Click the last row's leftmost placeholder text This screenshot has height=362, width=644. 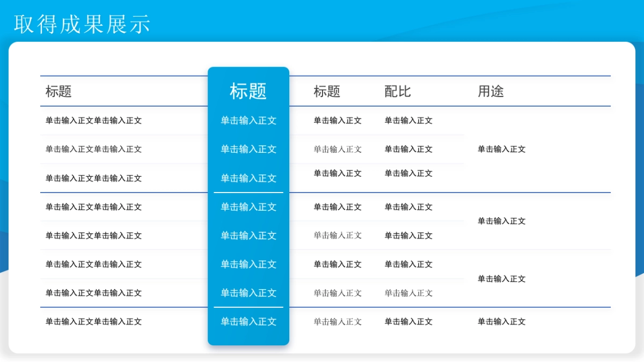[x=94, y=322]
